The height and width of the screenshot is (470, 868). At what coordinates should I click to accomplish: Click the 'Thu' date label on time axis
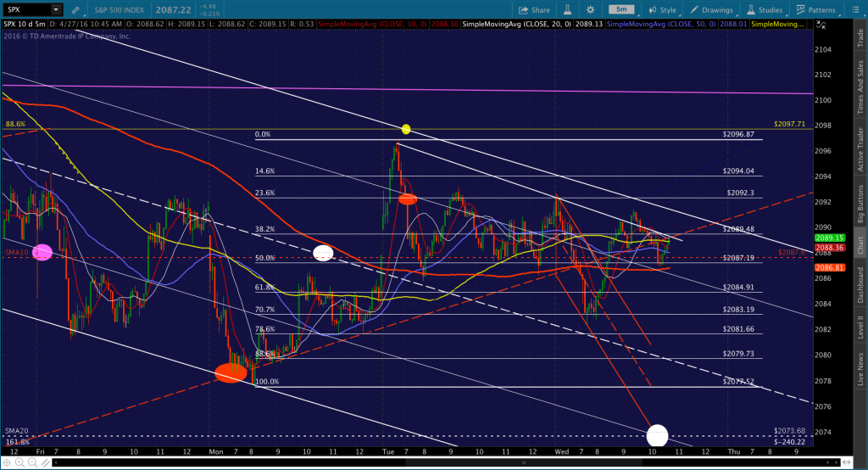click(734, 451)
